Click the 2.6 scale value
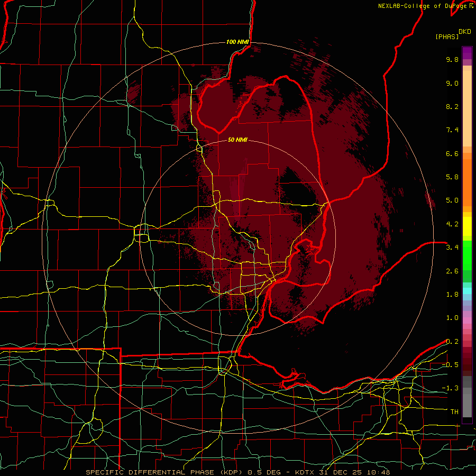The image size is (476, 476). click(452, 271)
